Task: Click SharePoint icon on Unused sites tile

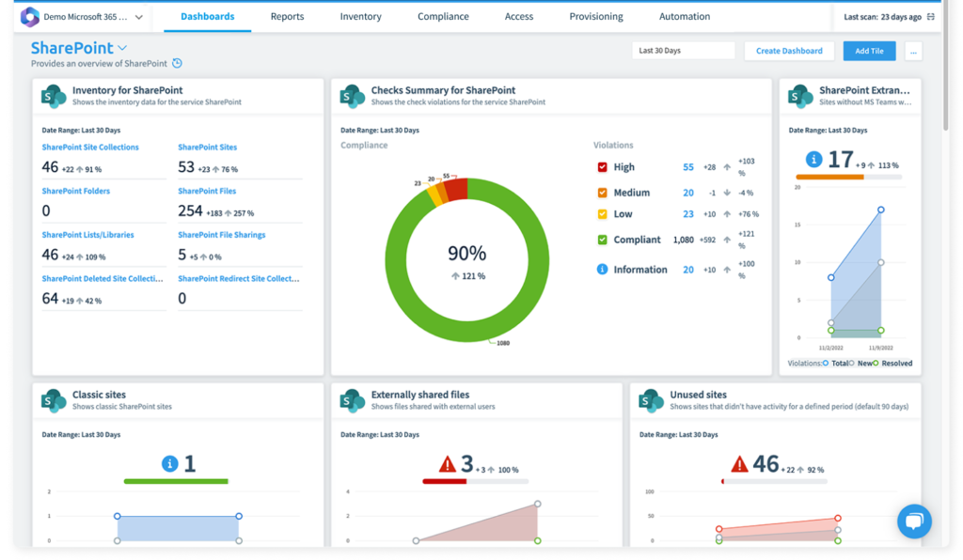Action: pos(651,400)
